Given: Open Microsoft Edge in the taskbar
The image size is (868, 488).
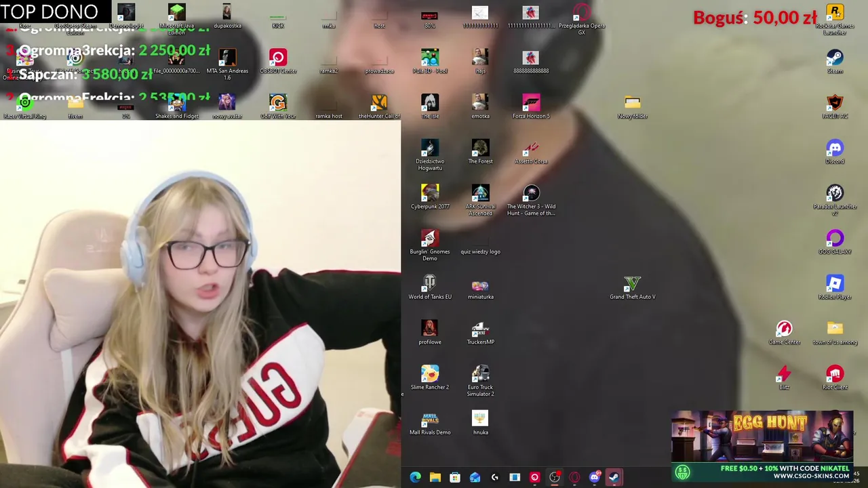Looking at the screenshot, I should [415, 477].
